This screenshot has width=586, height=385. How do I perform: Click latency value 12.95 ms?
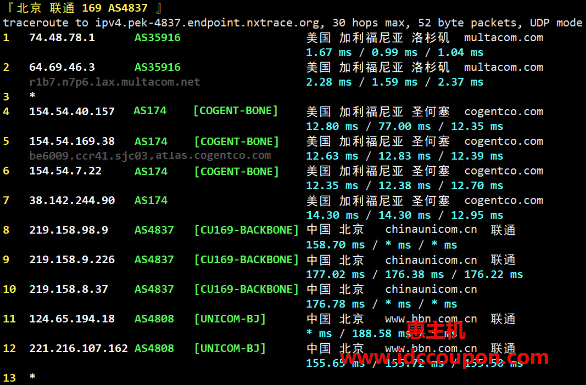tap(477, 215)
